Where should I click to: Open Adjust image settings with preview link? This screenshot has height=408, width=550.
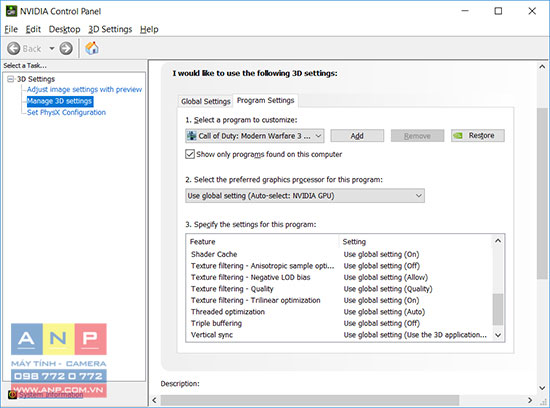tap(84, 89)
